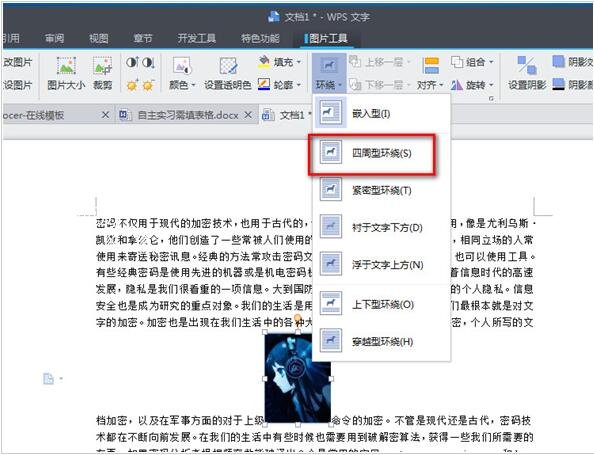Select the 裁剪 crop tool
Image resolution: width=594 pixels, height=455 pixels.
click(102, 74)
